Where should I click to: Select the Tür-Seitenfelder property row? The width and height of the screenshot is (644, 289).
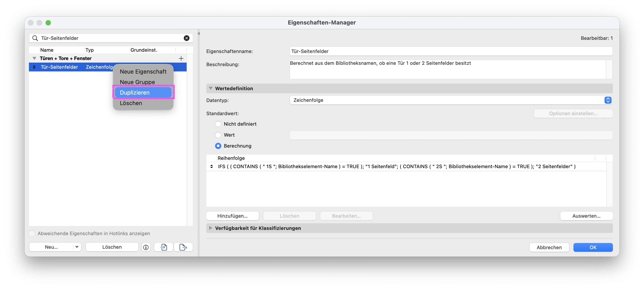point(108,67)
